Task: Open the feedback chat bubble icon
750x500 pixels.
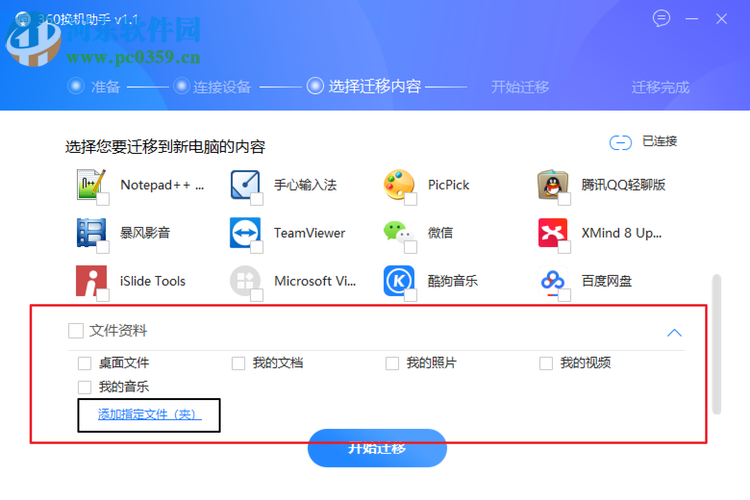Action: tap(661, 19)
